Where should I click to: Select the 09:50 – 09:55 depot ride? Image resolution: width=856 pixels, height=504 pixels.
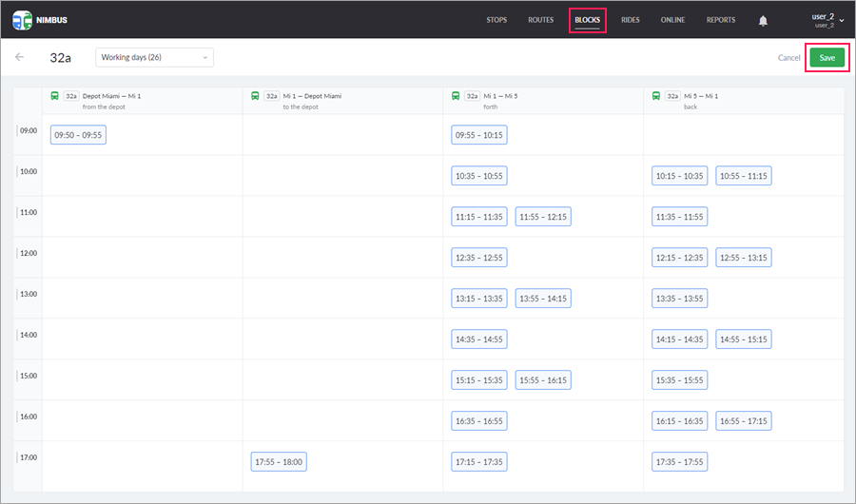tap(78, 135)
